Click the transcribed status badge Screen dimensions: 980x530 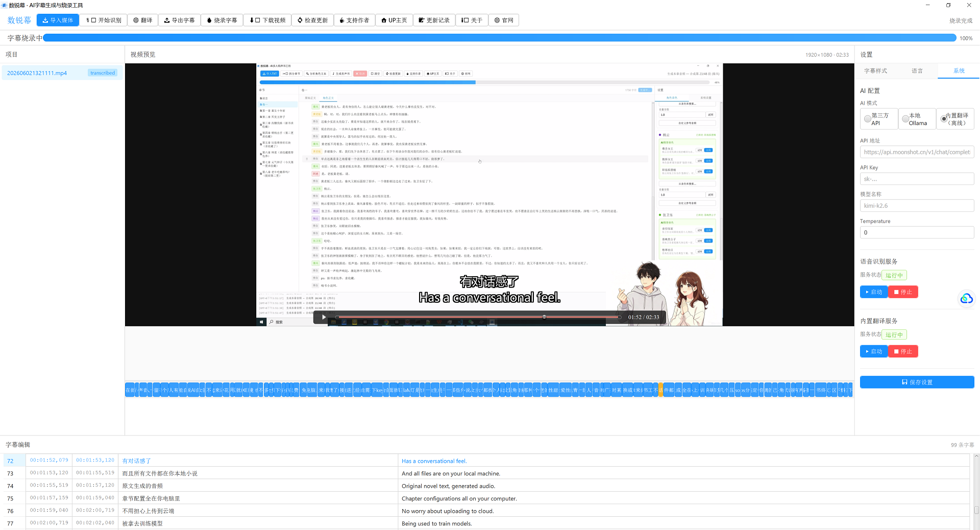(x=103, y=73)
